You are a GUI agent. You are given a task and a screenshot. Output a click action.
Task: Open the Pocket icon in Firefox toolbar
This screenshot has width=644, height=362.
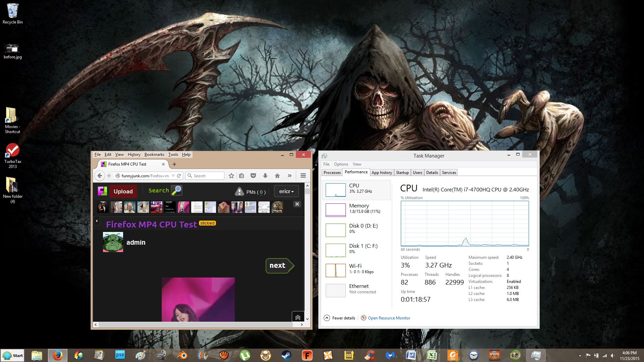click(x=253, y=176)
